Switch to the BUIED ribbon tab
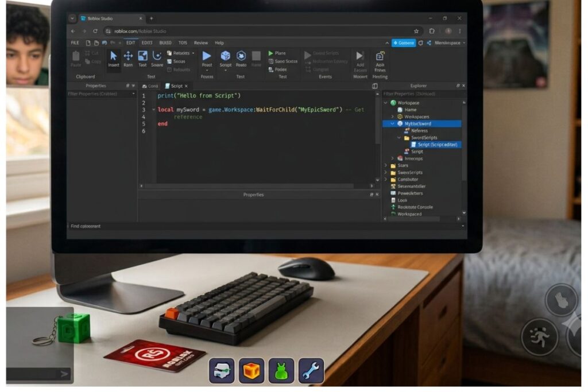Viewport: 588px width, 392px height. (165, 43)
